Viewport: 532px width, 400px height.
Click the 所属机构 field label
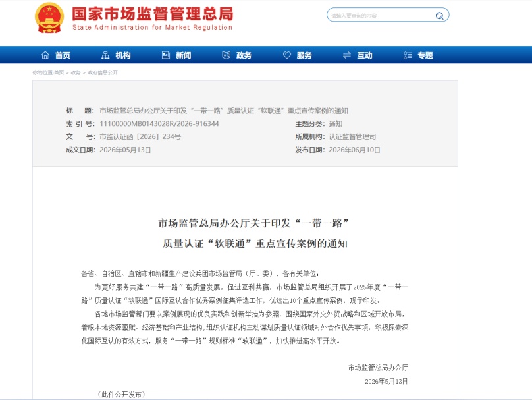click(x=309, y=137)
